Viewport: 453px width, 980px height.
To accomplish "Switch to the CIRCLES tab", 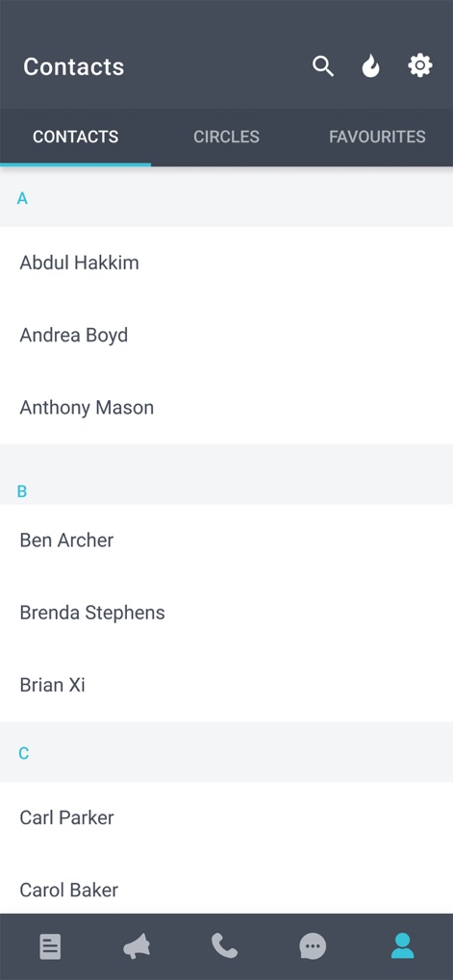I will tap(226, 137).
